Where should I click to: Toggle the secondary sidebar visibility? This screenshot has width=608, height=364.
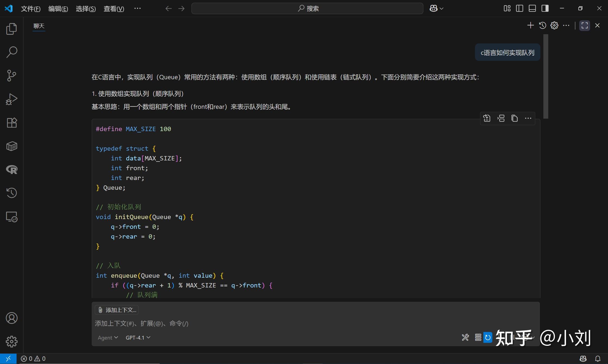[545, 8]
